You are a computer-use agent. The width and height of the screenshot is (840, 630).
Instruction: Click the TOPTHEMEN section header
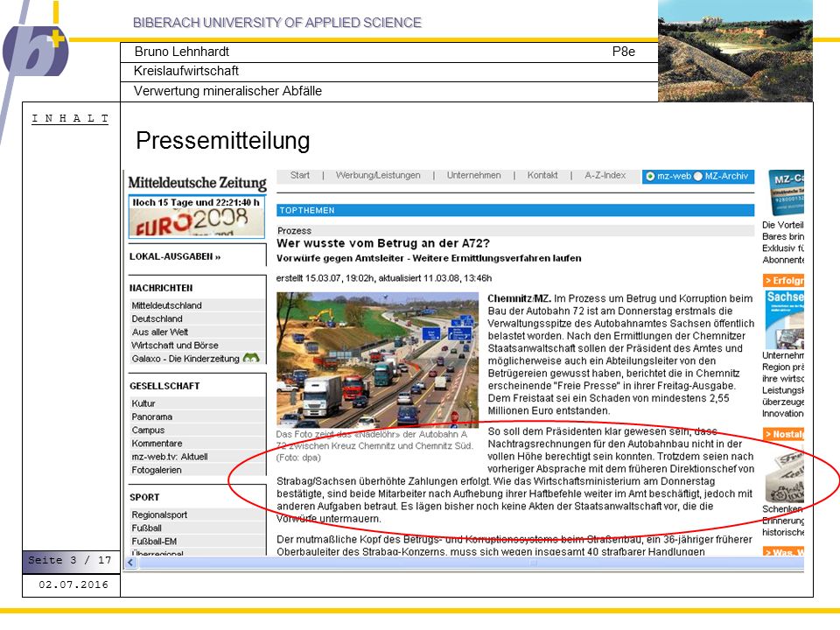pos(515,211)
